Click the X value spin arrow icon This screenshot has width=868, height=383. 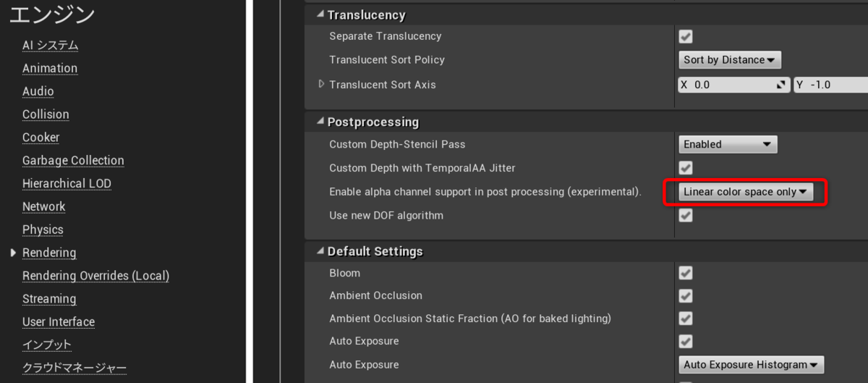pyautogui.click(x=780, y=85)
